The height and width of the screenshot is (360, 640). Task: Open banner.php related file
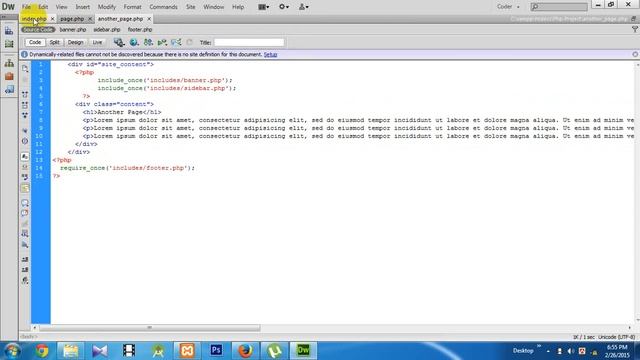click(73, 30)
